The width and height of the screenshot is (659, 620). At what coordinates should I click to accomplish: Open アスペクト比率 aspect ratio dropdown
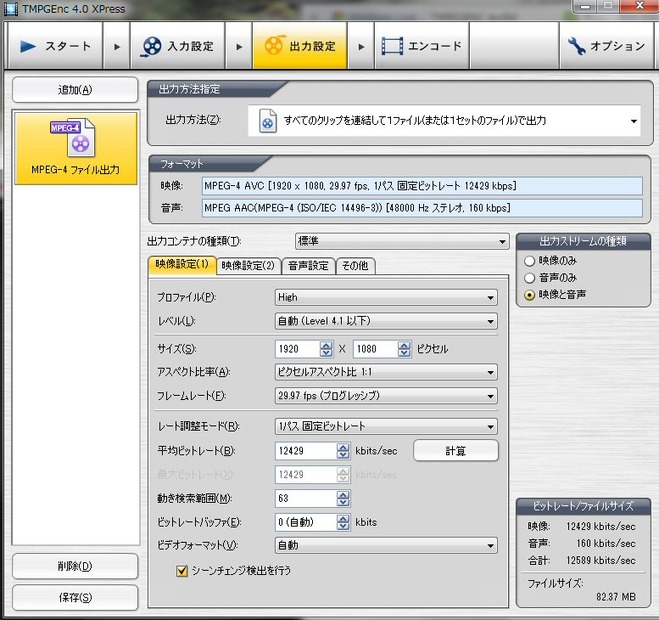pyautogui.click(x=386, y=372)
